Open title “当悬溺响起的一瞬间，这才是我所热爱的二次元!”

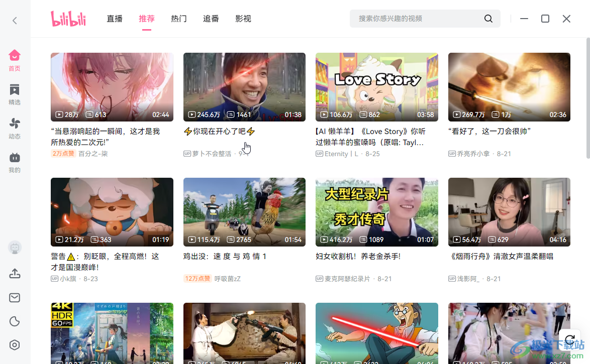click(x=106, y=137)
